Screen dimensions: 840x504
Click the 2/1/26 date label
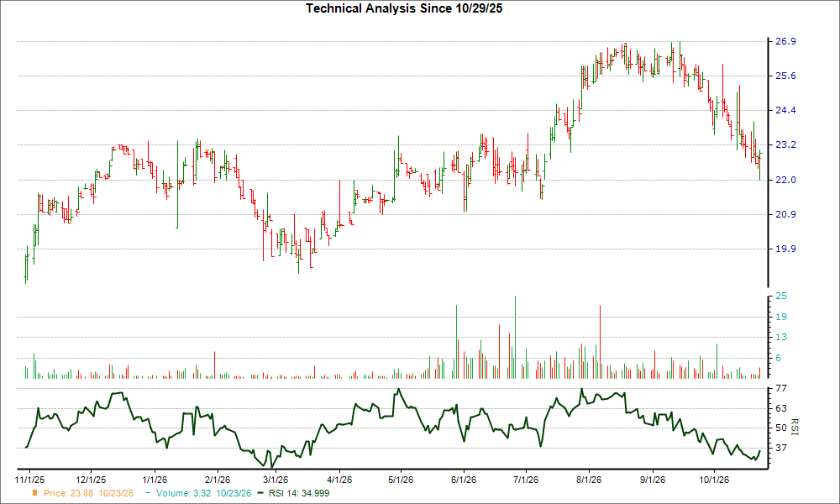click(x=217, y=480)
